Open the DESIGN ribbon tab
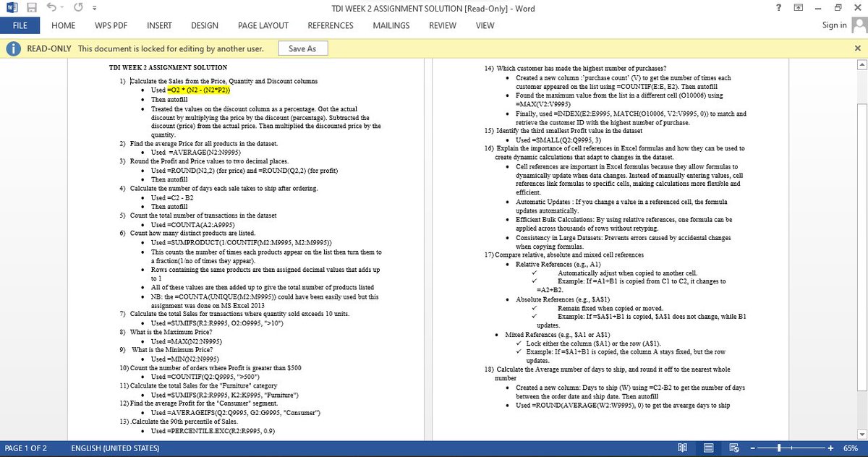The width and height of the screenshot is (868, 457). click(x=205, y=25)
